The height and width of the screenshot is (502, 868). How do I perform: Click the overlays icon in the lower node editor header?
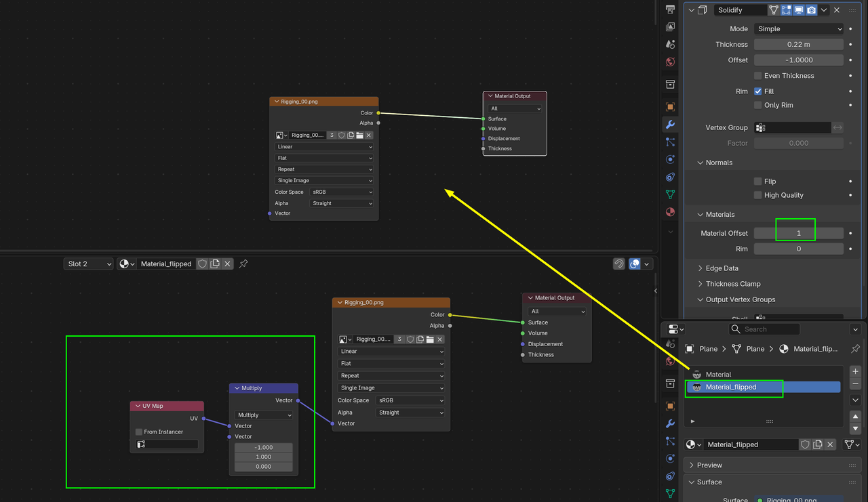[x=635, y=264]
